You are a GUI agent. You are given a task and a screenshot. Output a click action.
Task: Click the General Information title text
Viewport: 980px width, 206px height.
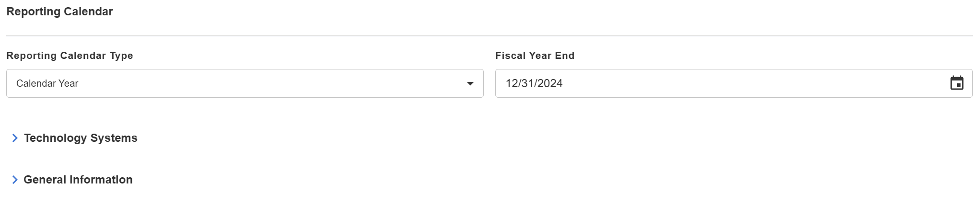tap(78, 180)
